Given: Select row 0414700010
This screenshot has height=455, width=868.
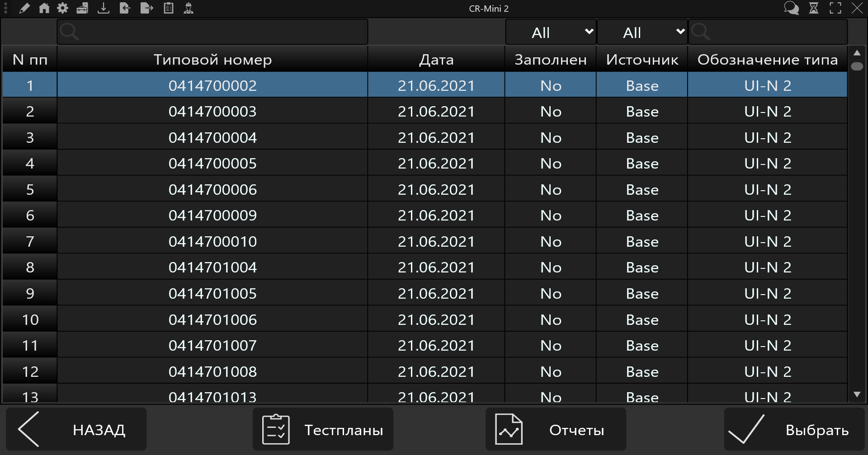Looking at the screenshot, I should [x=425, y=241].
